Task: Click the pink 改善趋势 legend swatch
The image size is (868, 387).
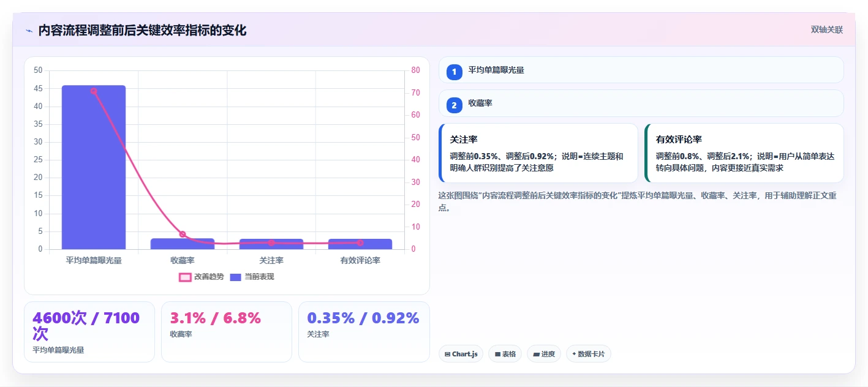Action: pos(185,277)
